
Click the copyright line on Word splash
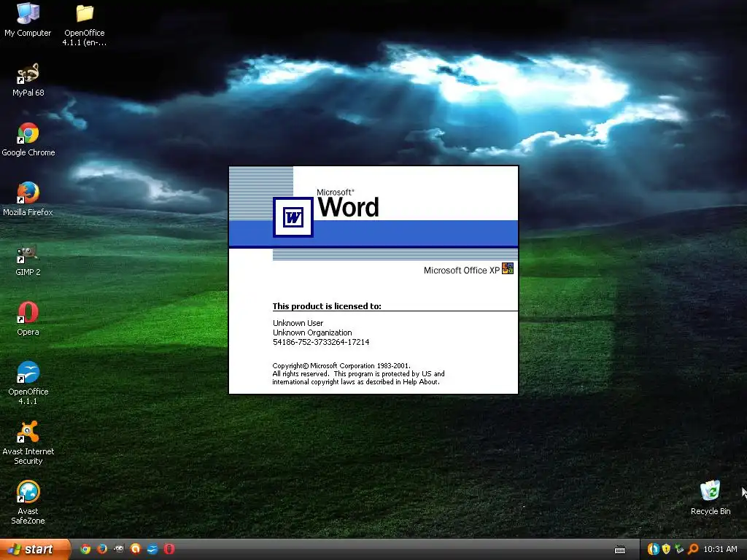(341, 366)
